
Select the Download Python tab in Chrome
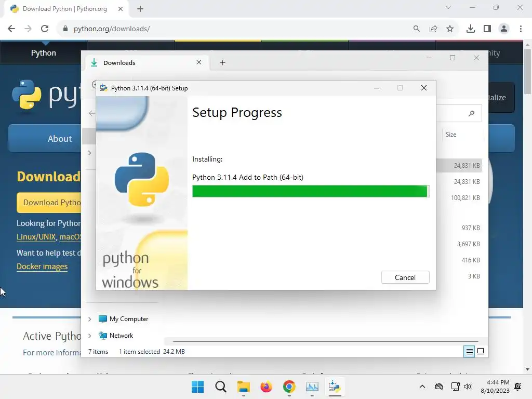point(64,9)
